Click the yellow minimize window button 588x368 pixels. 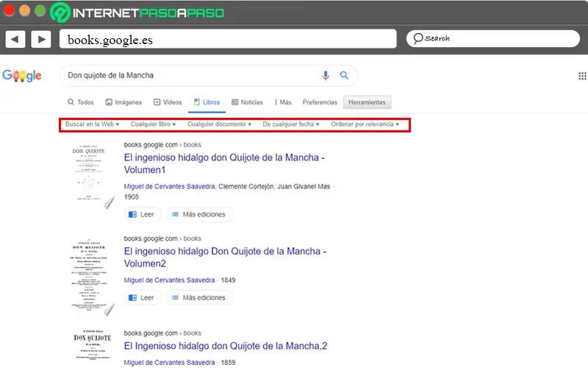pyautogui.click(x=25, y=10)
